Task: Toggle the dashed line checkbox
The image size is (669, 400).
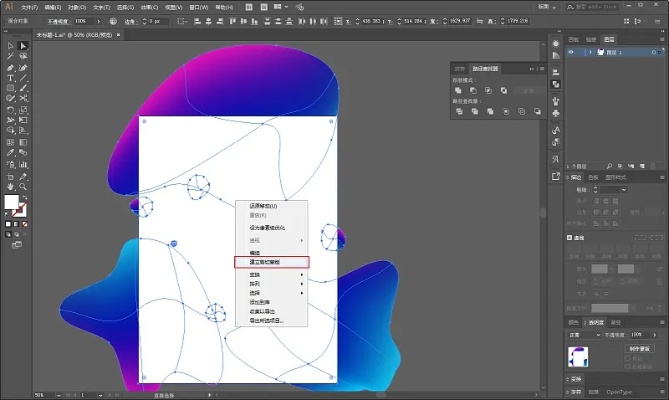Action: coord(569,238)
